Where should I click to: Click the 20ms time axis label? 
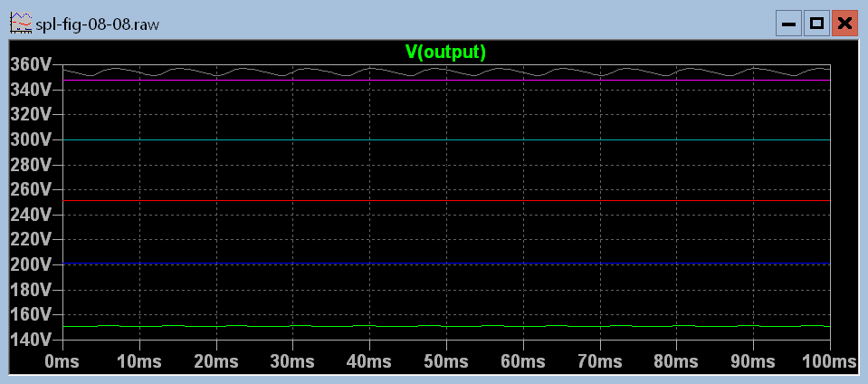[215, 360]
